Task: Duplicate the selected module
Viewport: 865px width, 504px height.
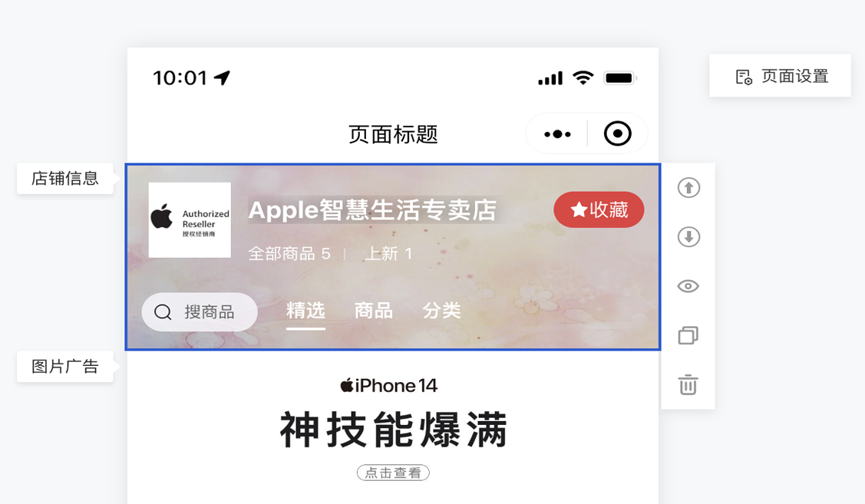Action: tap(688, 335)
